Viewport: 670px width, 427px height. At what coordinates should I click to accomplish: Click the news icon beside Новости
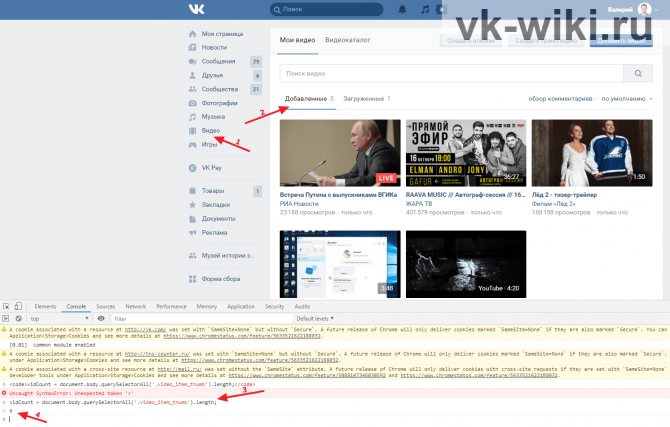point(193,47)
